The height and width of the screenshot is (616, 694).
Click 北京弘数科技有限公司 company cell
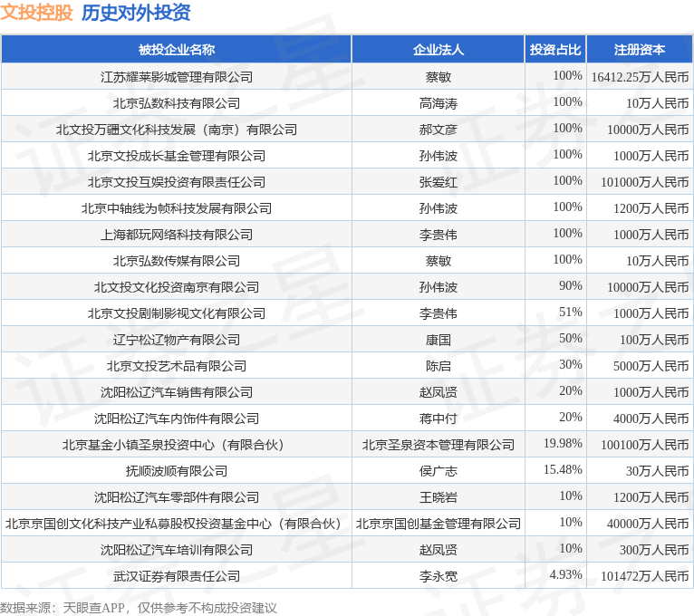coord(176,103)
